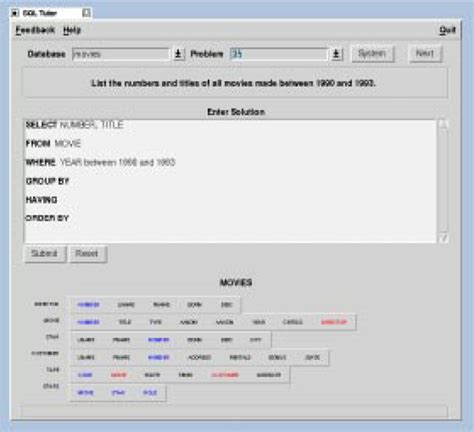The image size is (474, 432).
Task: Click the title bar button beside SQL Tutor
Action: (86, 13)
